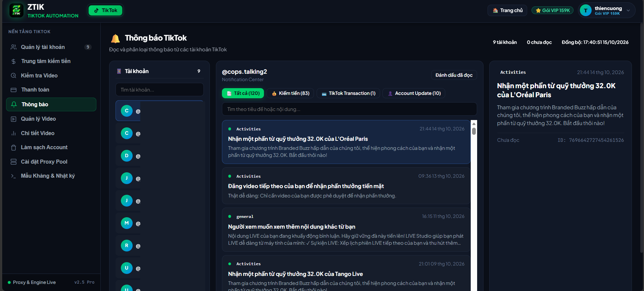Open the Tango Live reward notification
Image resolution: width=644 pixels, height=291 pixels.
[x=346, y=273]
